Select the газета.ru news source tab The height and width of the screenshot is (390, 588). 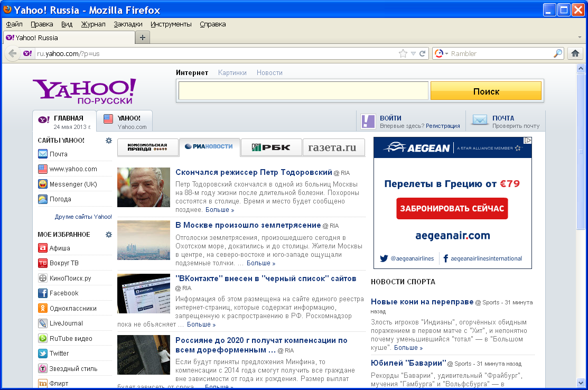pyautogui.click(x=334, y=147)
